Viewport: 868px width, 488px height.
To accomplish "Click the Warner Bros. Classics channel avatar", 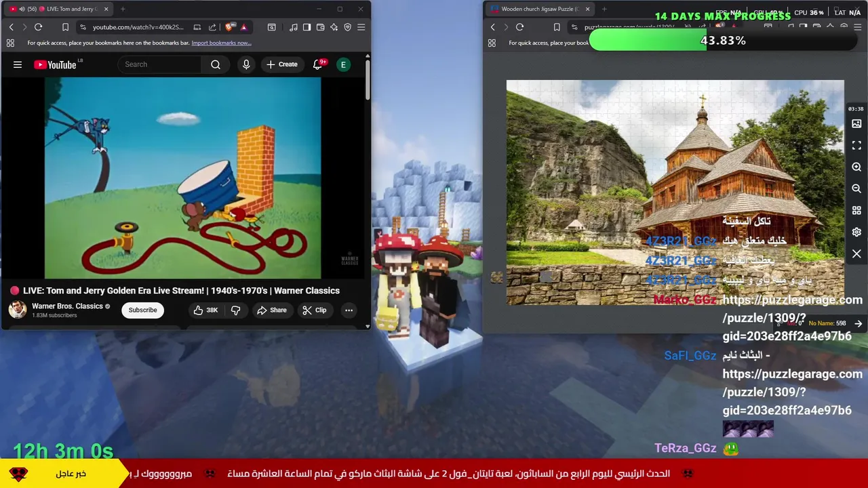I will (x=18, y=310).
